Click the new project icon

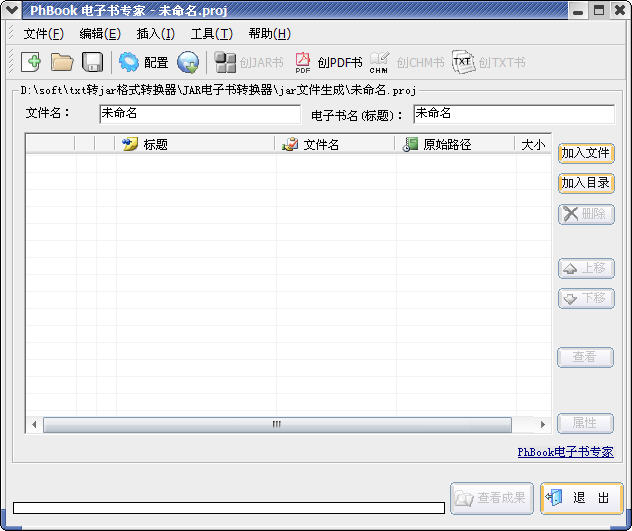[31, 62]
